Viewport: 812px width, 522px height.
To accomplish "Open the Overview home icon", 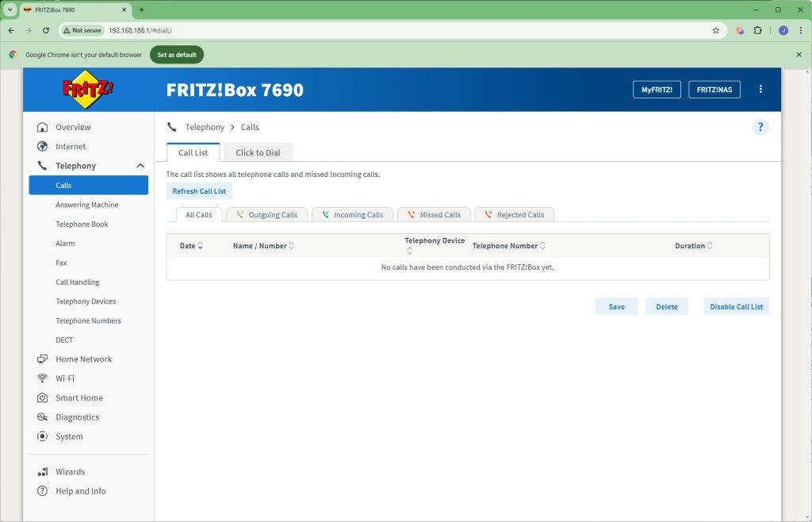I will click(x=43, y=127).
